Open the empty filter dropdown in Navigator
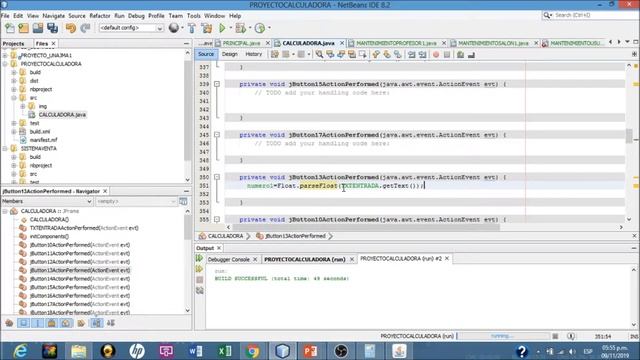The width and height of the screenshot is (640, 360). click(136, 201)
